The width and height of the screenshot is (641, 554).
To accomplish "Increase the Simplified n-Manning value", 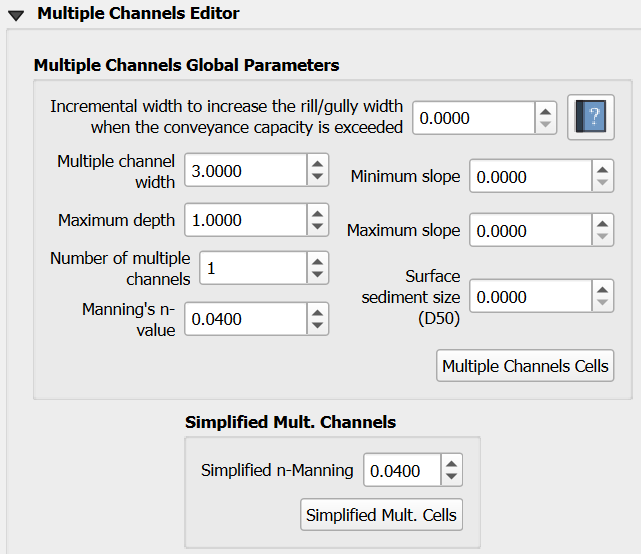I will click(451, 464).
